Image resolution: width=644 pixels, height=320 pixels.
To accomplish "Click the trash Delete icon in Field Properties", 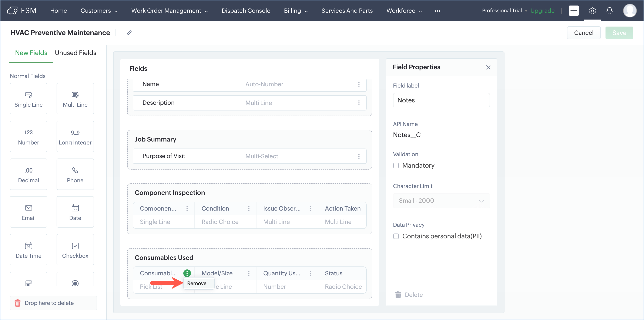I will [398, 295].
